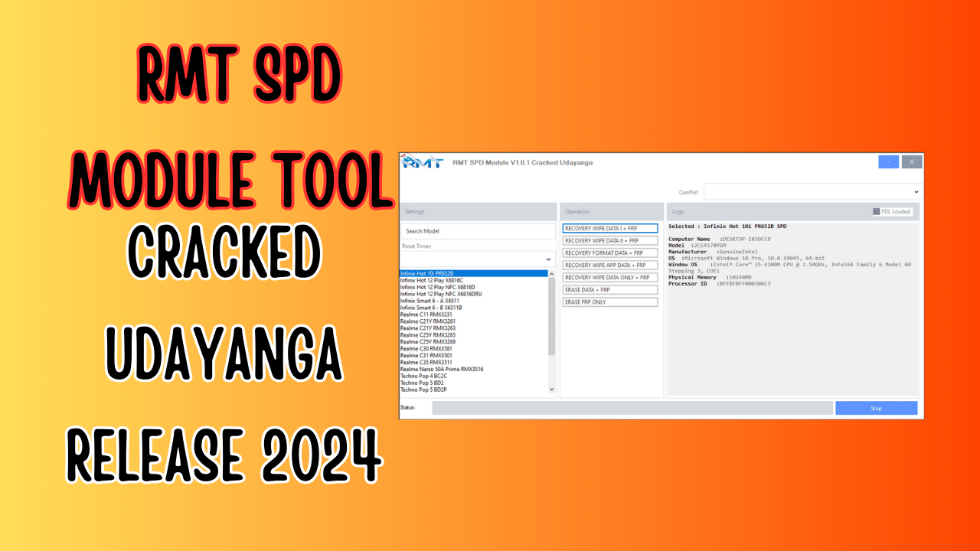This screenshot has height=551, width=980.
Task: Select Realme C25Y RMX3265
Action: point(474,335)
